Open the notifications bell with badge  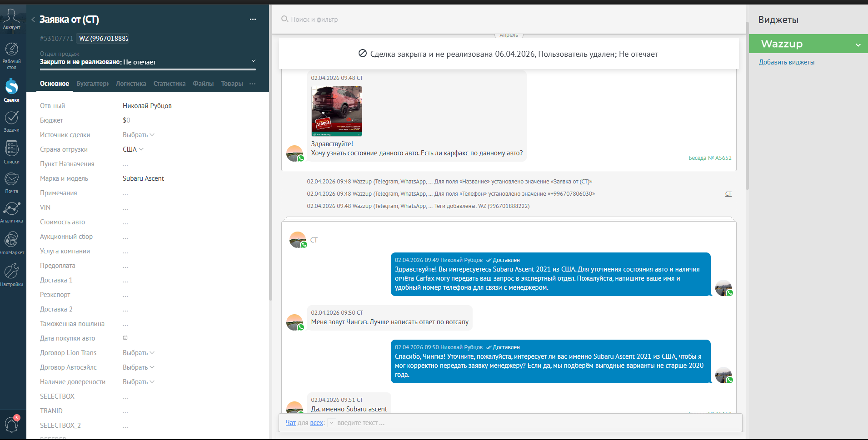11,424
